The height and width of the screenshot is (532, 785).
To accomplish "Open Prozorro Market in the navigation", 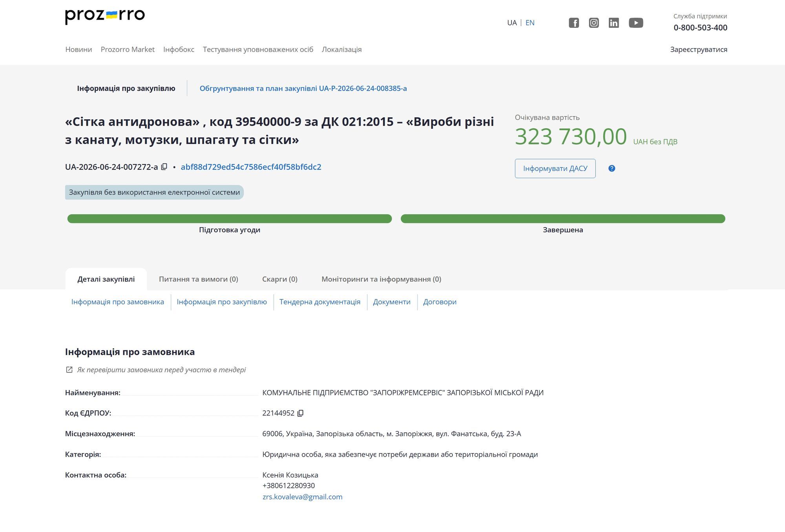I will point(128,49).
